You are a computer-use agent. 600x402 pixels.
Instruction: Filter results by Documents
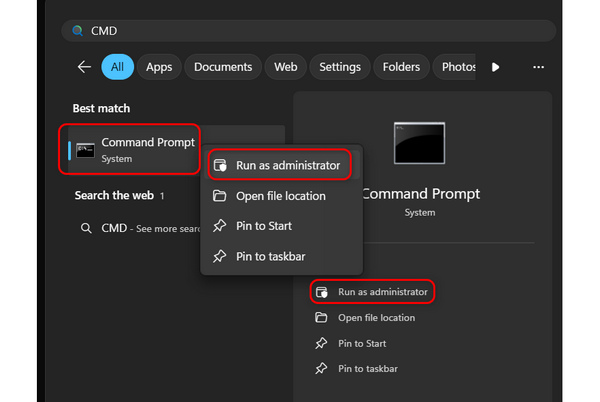(222, 67)
